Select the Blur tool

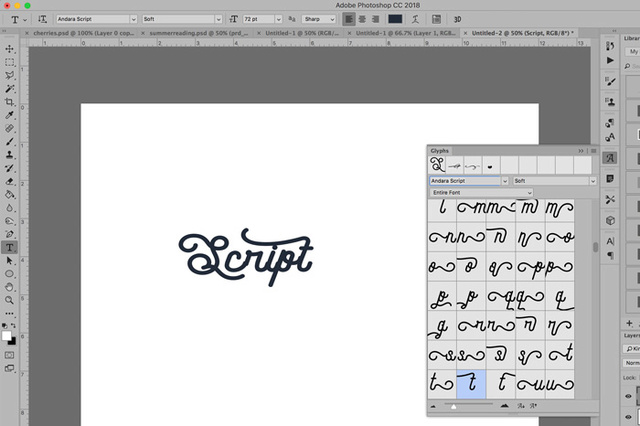click(9, 208)
